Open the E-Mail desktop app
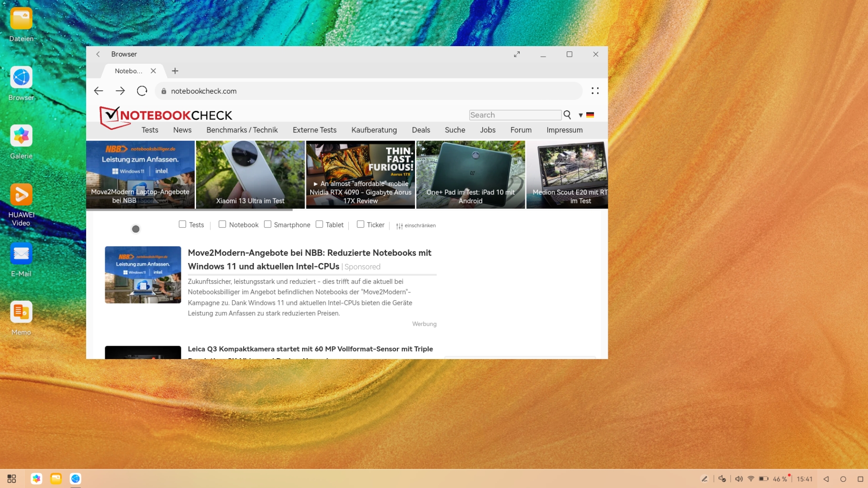The width and height of the screenshot is (868, 488). pyautogui.click(x=21, y=254)
